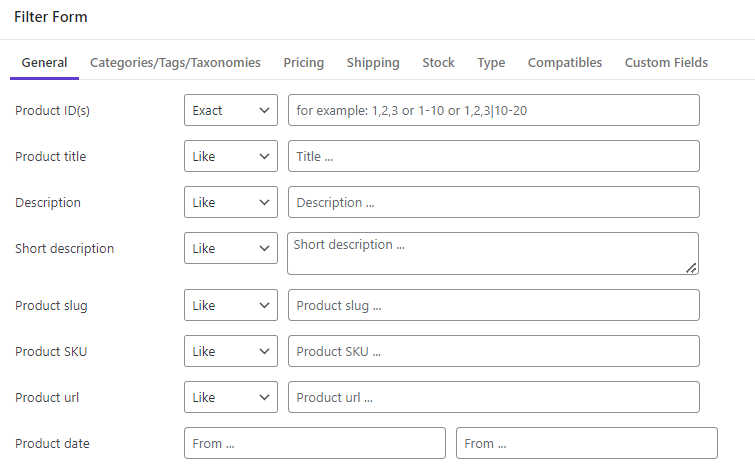Screen dimensions: 755x475
Task: Open the Product url operator dropdown
Action: tap(231, 397)
